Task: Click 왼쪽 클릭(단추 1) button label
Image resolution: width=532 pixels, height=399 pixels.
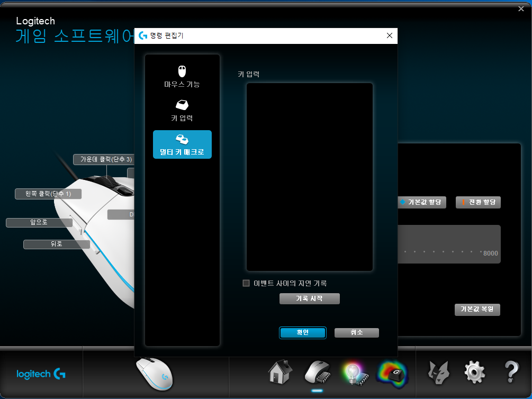Action: (x=48, y=194)
